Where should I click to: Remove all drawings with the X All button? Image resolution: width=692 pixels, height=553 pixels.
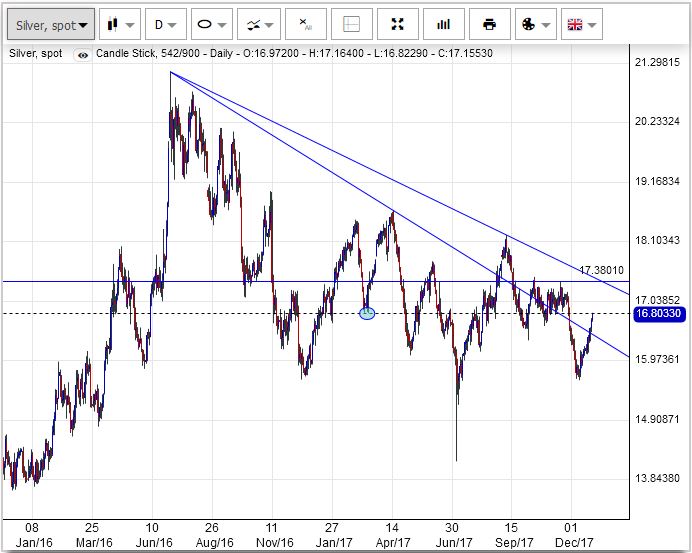pos(305,25)
